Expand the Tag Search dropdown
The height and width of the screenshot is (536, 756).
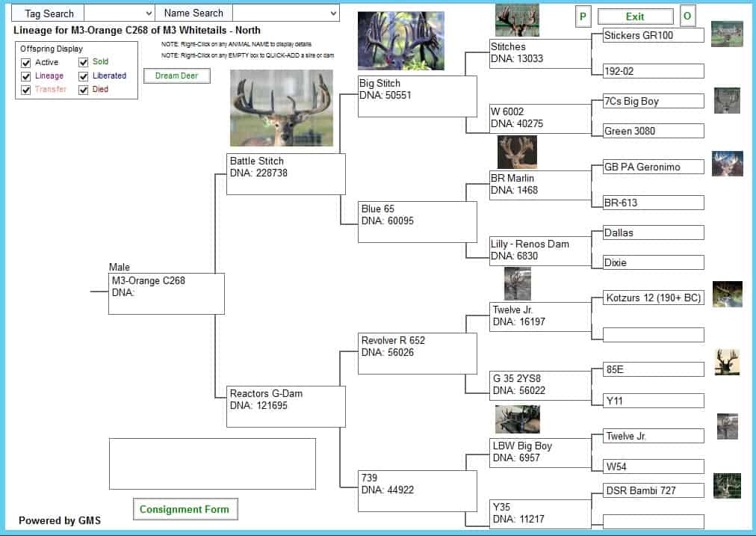(x=147, y=13)
